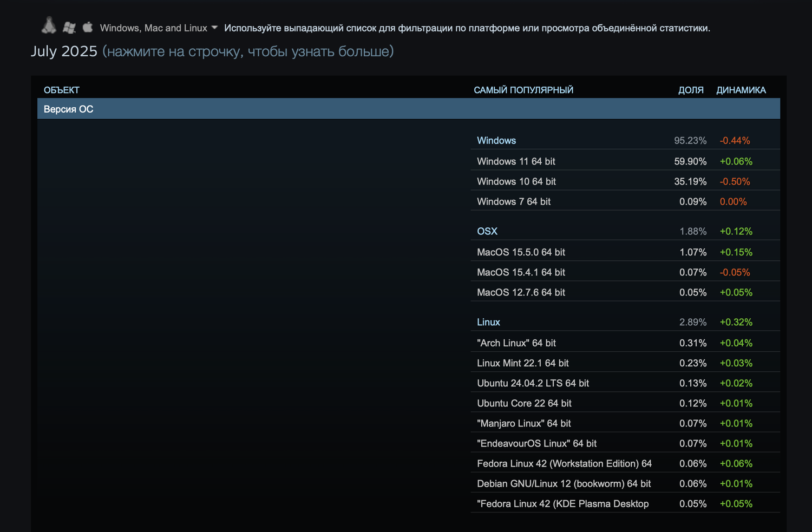This screenshot has height=532, width=812.
Task: Click the нажмите на строчку hint text
Action: 248,51
